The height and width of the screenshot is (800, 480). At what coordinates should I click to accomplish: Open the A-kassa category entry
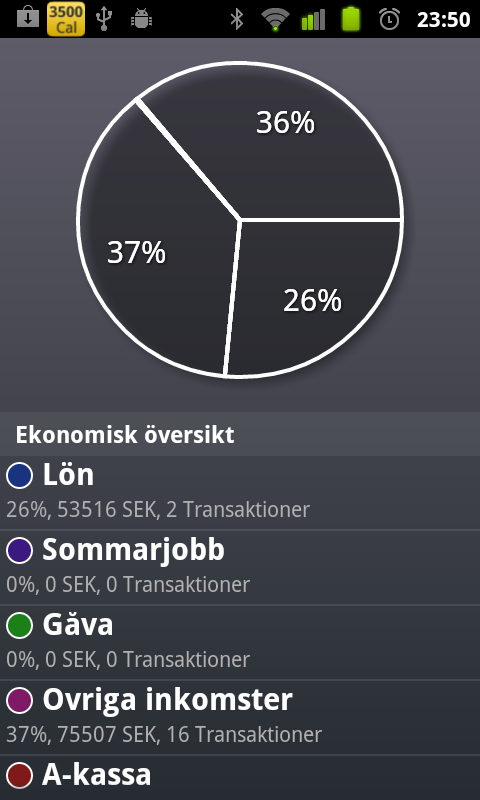[x=240, y=778]
